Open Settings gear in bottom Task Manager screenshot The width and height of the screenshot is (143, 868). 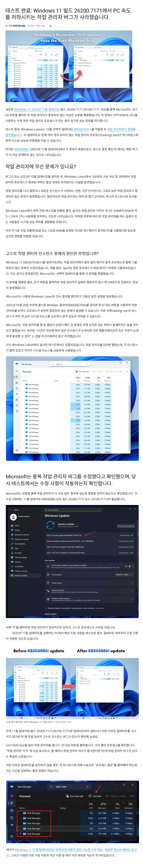pos(12,836)
